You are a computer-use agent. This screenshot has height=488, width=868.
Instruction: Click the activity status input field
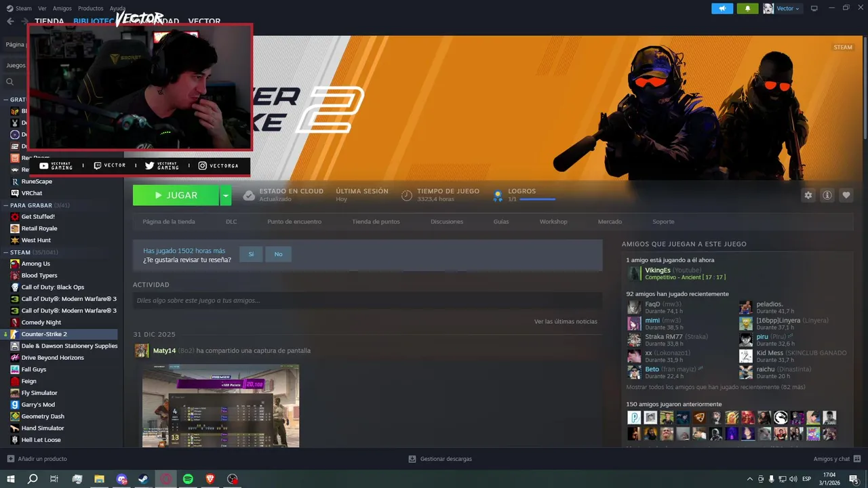368,300
